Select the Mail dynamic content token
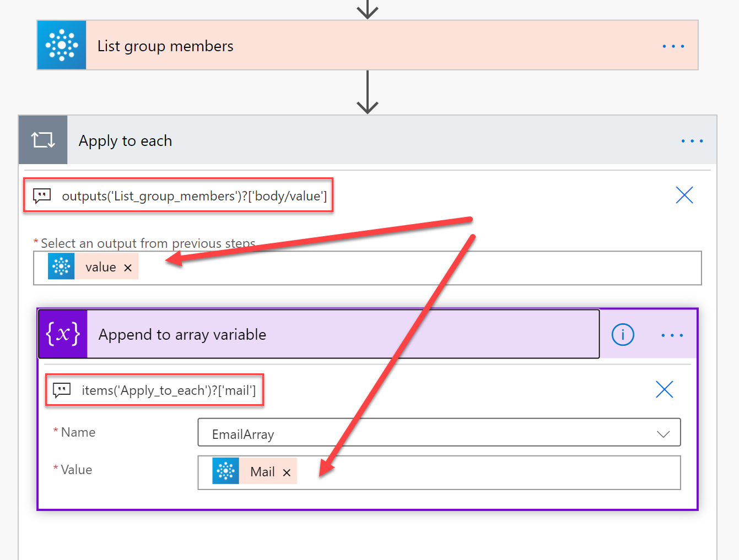 coord(262,472)
